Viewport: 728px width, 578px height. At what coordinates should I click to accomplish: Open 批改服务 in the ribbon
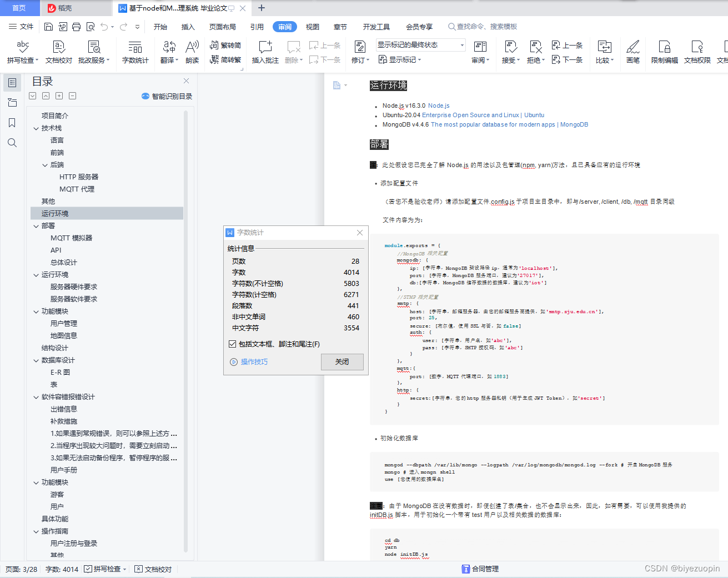pyautogui.click(x=94, y=52)
